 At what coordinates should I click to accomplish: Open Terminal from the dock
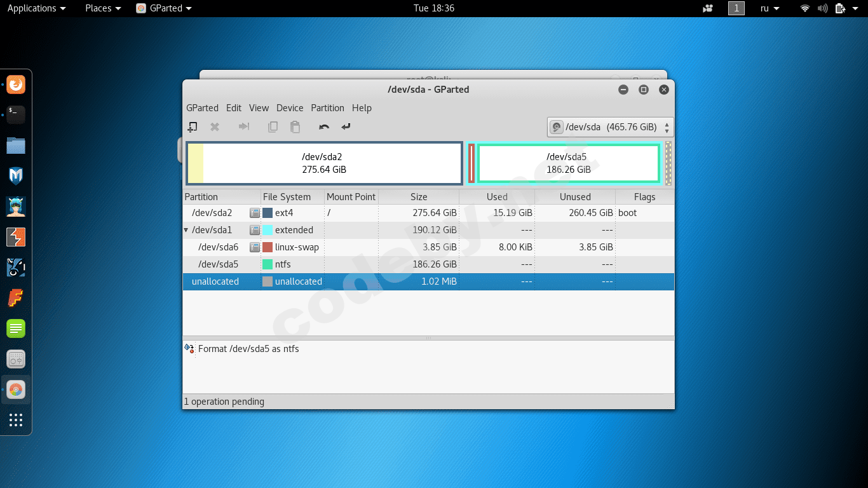[16, 114]
